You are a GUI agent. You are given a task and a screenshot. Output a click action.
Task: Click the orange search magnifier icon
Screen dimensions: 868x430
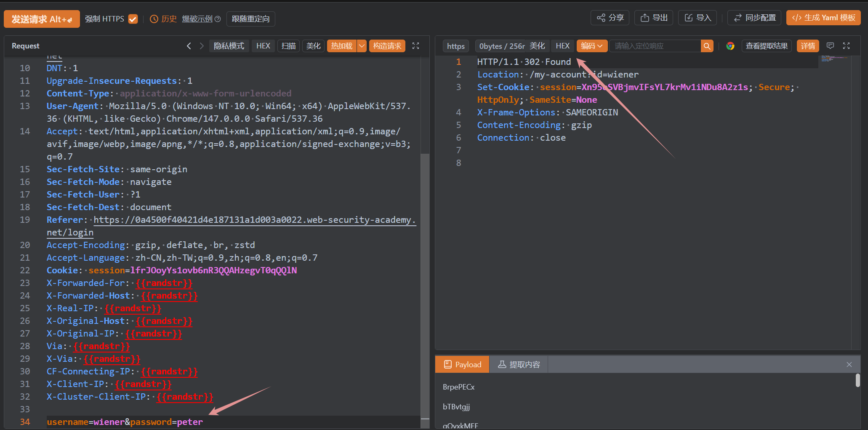tap(707, 46)
